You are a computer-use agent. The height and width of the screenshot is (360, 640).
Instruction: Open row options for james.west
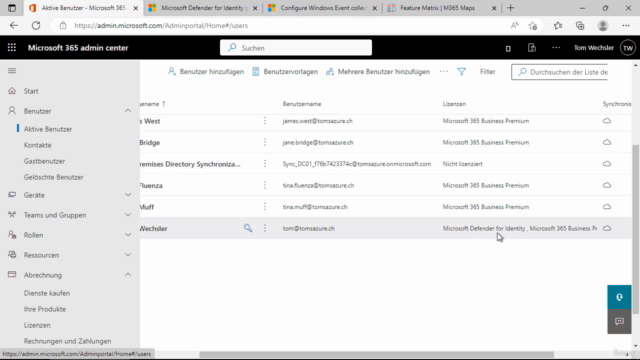[265, 121]
